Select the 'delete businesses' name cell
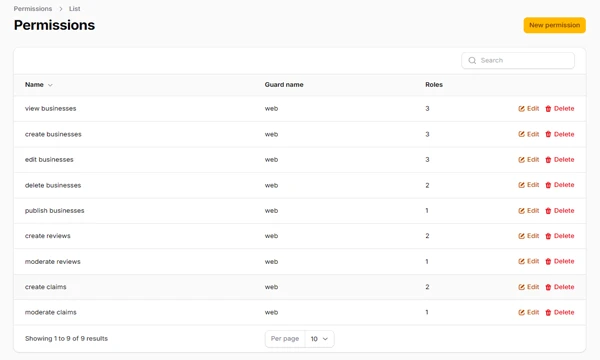 (53, 185)
